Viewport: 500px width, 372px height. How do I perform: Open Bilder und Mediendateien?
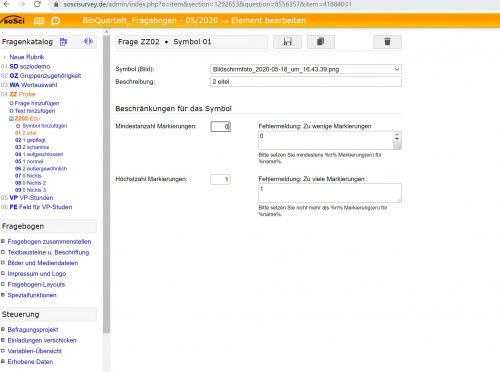tap(43, 263)
